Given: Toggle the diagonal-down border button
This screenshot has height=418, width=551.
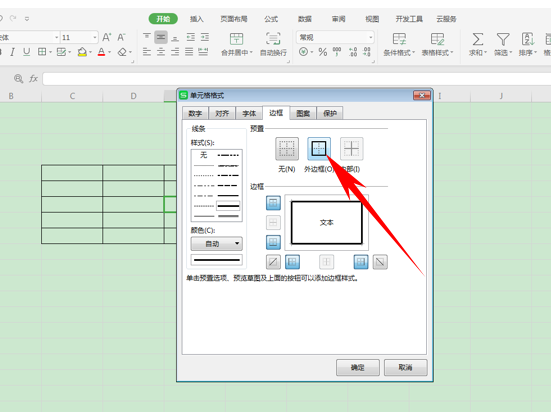Looking at the screenshot, I should (380, 262).
